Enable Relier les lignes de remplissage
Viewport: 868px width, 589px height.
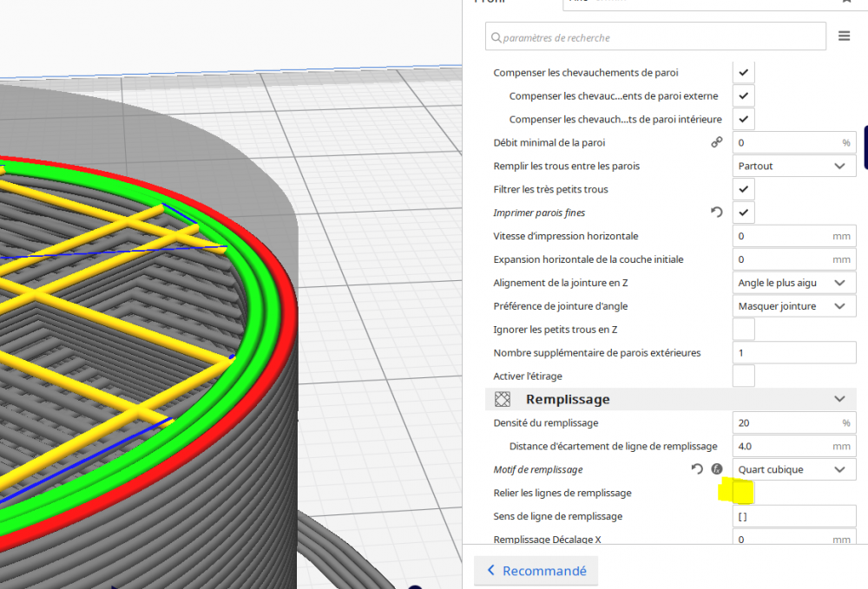click(x=744, y=492)
